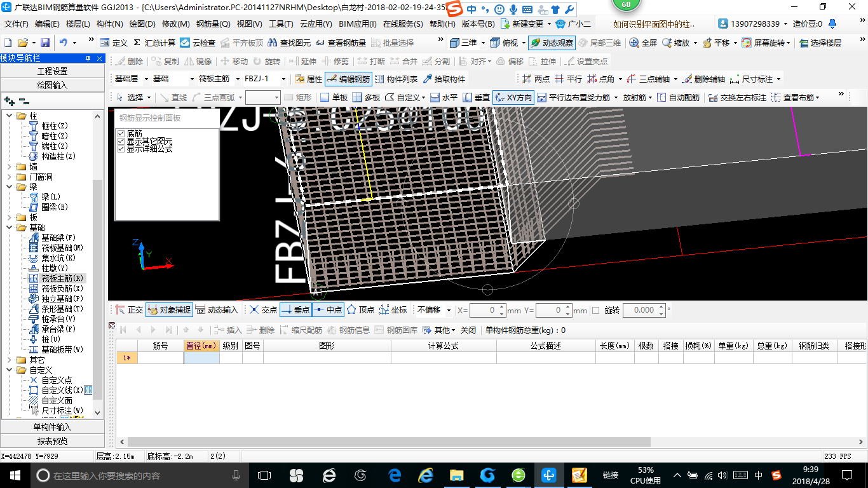Viewport: 868px width, 488px height.
Task: Click the 查找图元 find element tool
Action: click(x=289, y=43)
